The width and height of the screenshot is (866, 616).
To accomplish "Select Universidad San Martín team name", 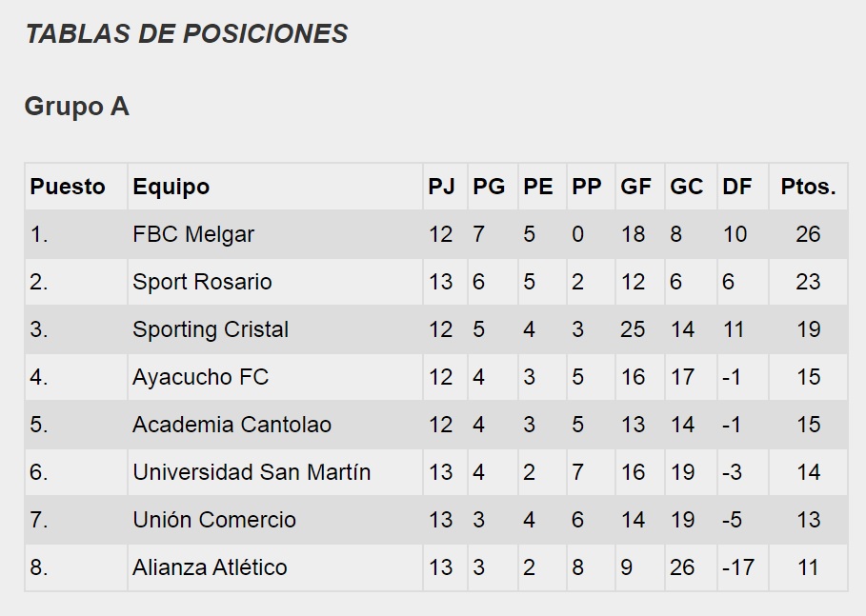I will [x=252, y=472].
